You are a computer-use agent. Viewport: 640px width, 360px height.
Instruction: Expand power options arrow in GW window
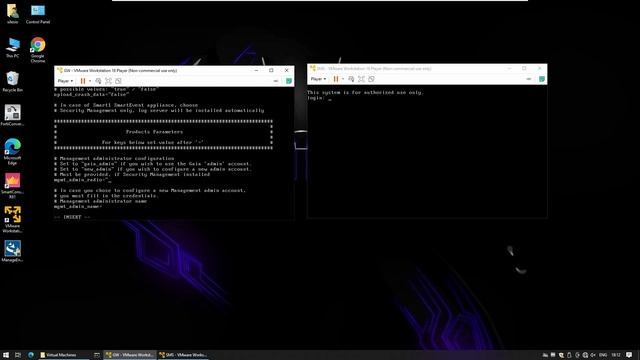pos(90,81)
